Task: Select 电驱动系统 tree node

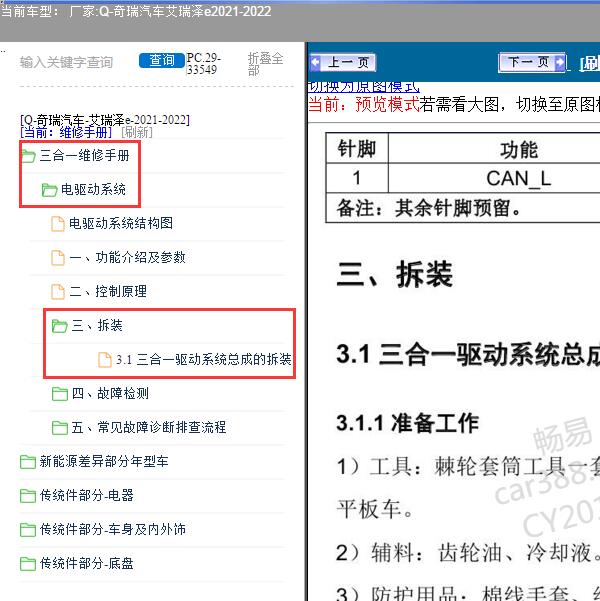Action: [x=93, y=189]
